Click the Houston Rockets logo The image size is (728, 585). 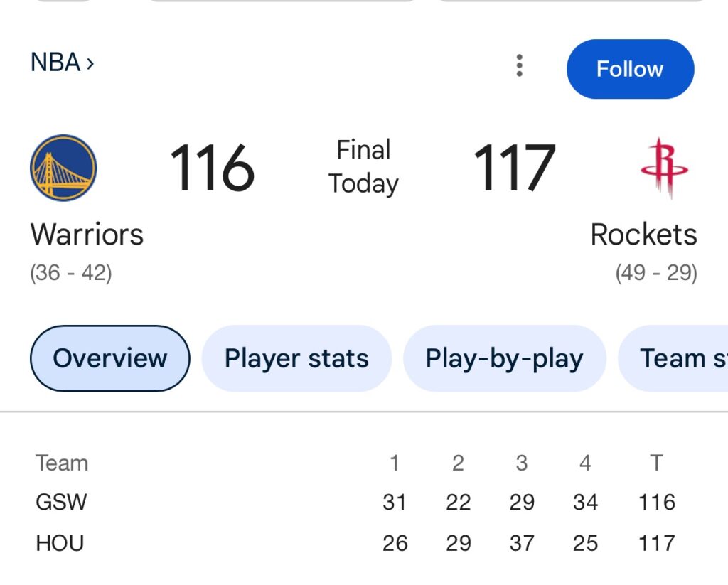point(664,168)
